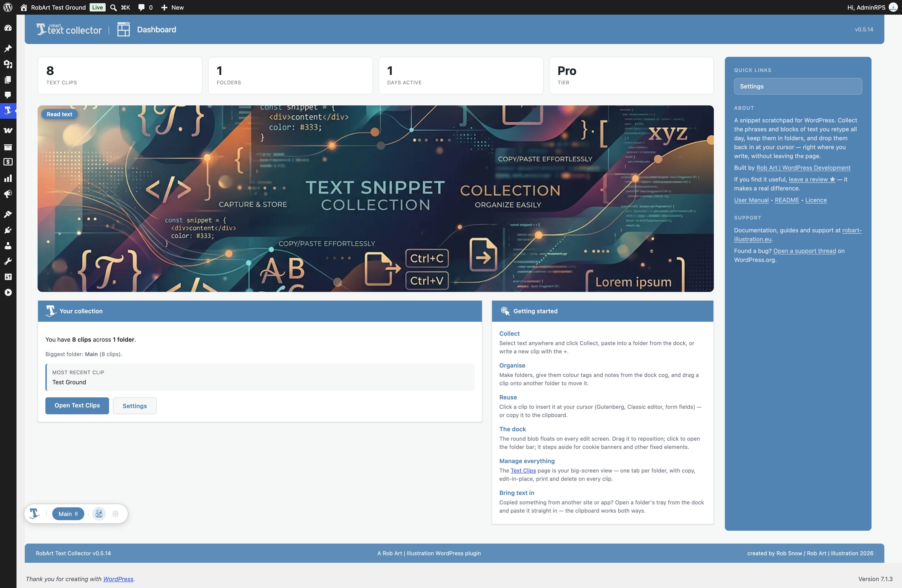This screenshot has width=902, height=588.
Task: Select the active Text Collector sidebar icon
Action: pos(8,111)
